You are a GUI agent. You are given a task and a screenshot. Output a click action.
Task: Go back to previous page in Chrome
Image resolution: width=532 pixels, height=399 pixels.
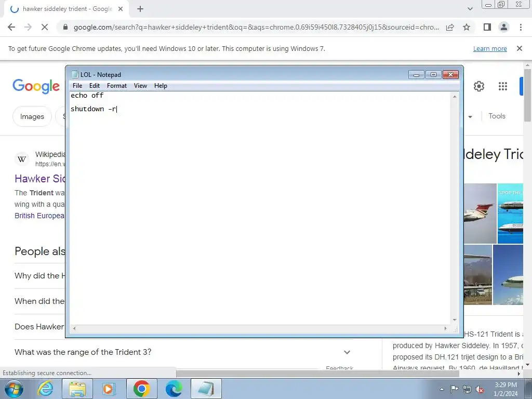11,27
